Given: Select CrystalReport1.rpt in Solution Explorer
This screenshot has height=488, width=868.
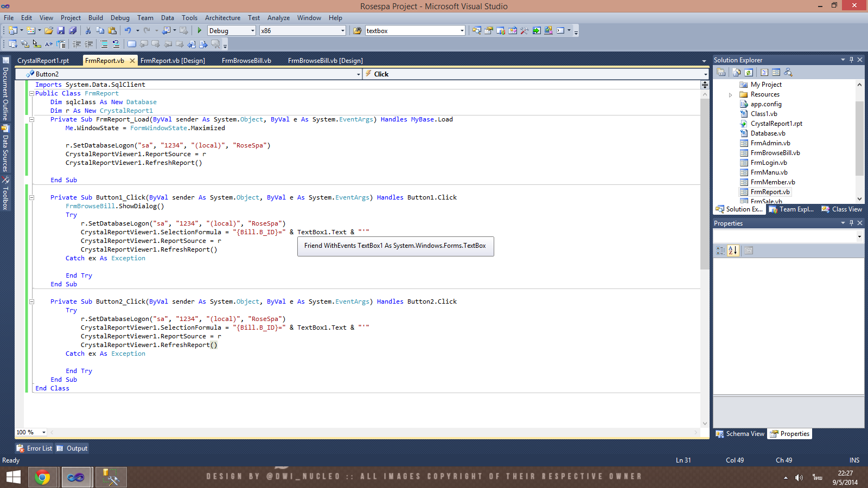Looking at the screenshot, I should click(x=776, y=124).
